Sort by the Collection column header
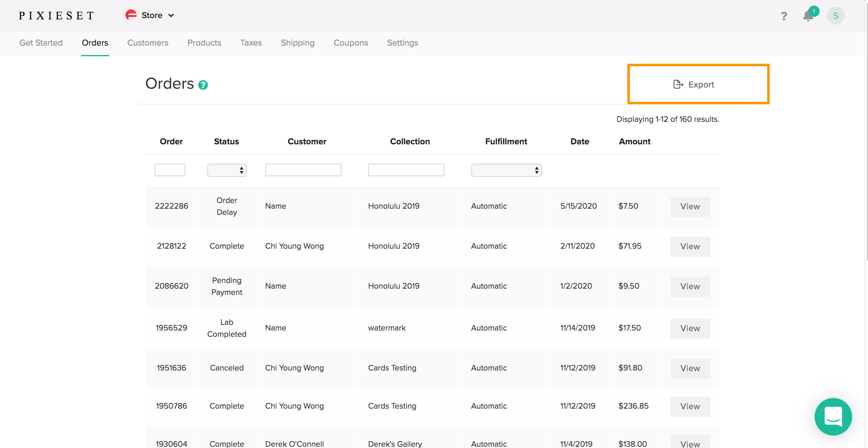This screenshot has height=448, width=868. (x=410, y=141)
